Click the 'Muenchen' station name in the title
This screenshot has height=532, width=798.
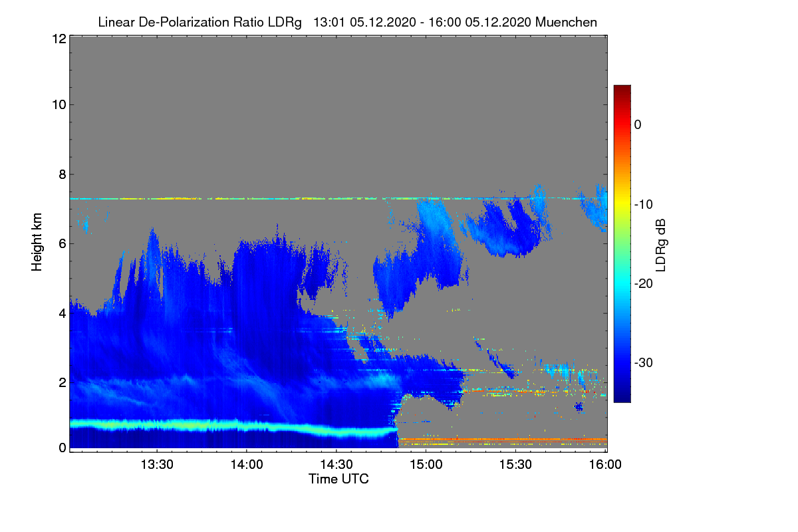coord(566,22)
